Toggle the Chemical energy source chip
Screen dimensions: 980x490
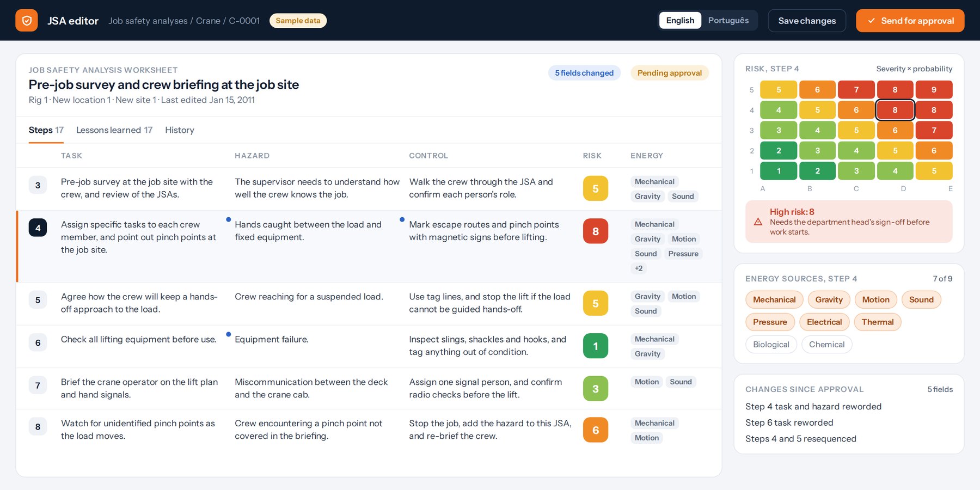click(x=826, y=344)
